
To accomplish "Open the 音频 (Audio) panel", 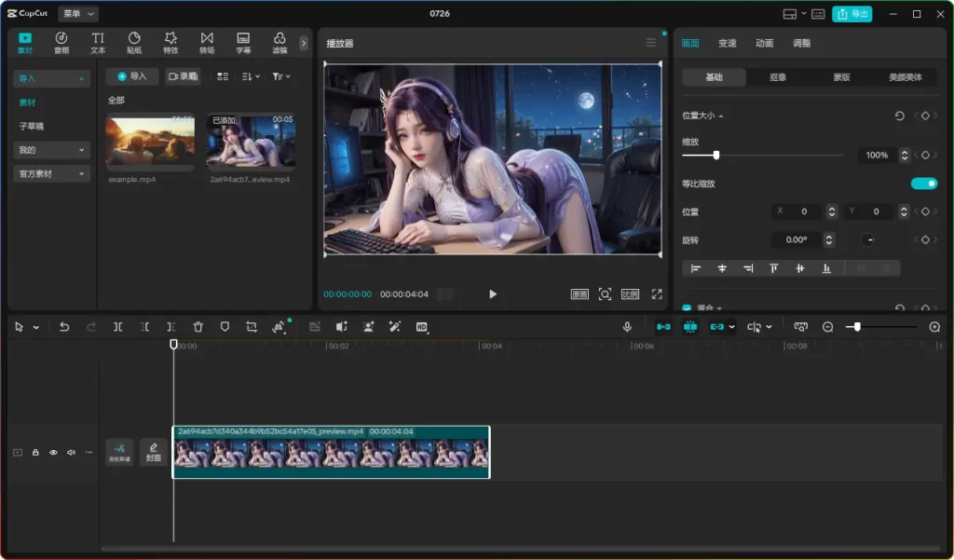I will tap(61, 43).
